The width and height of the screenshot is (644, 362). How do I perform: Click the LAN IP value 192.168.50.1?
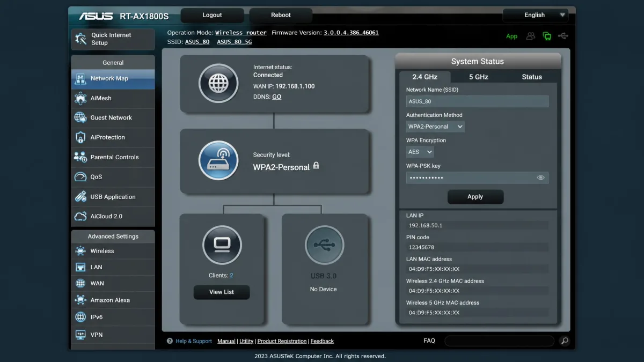click(x=426, y=226)
